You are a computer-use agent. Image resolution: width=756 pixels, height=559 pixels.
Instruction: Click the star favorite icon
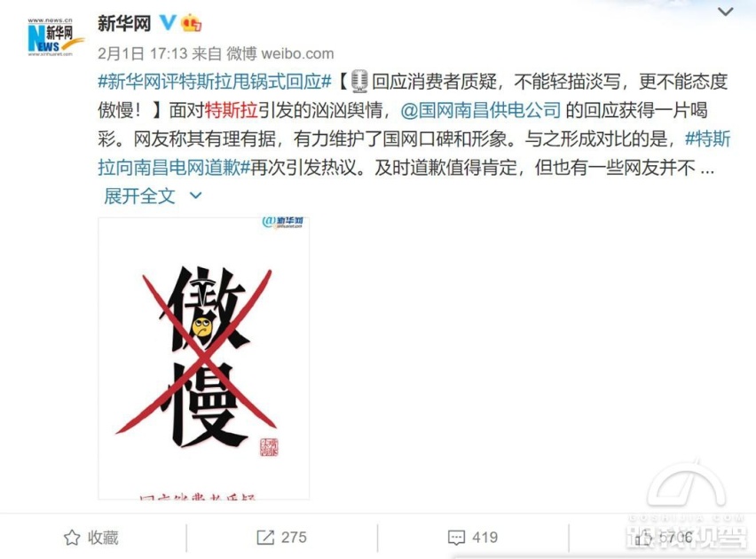pyautogui.click(x=72, y=538)
